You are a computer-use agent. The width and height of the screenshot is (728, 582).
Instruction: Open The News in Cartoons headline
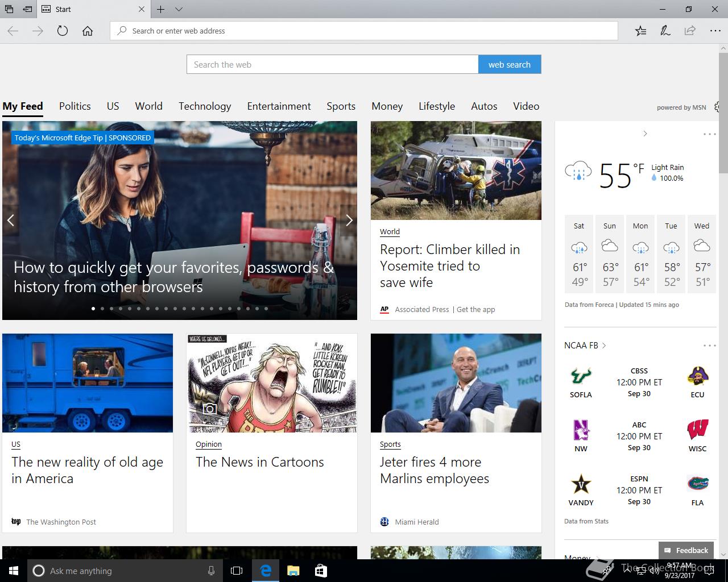coord(260,462)
